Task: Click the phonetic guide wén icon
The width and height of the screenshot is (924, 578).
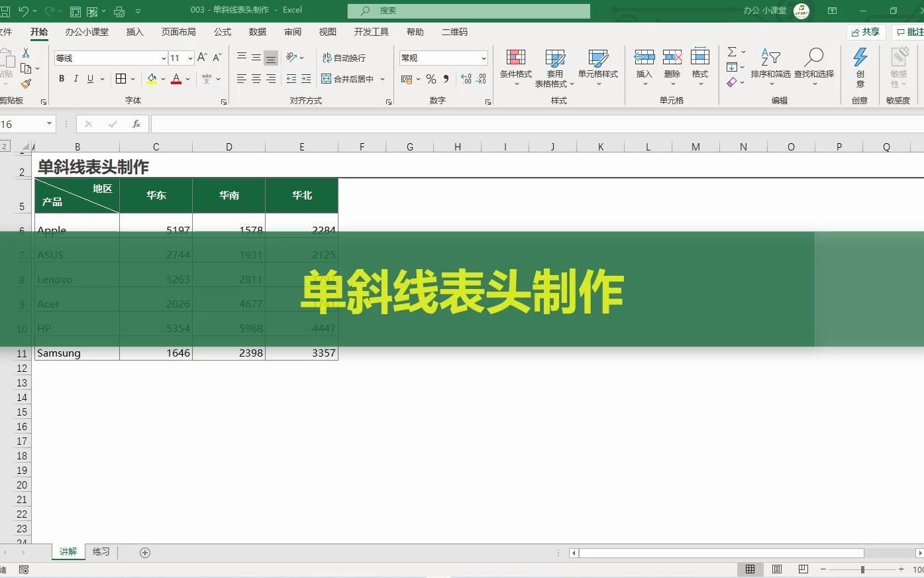Action: [x=207, y=79]
